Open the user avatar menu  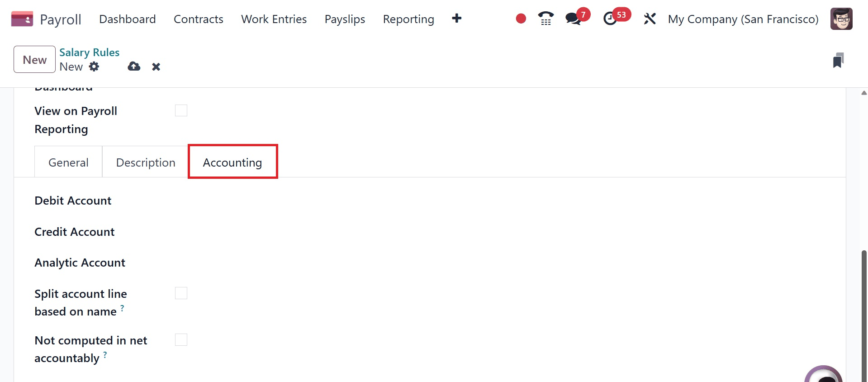[841, 19]
